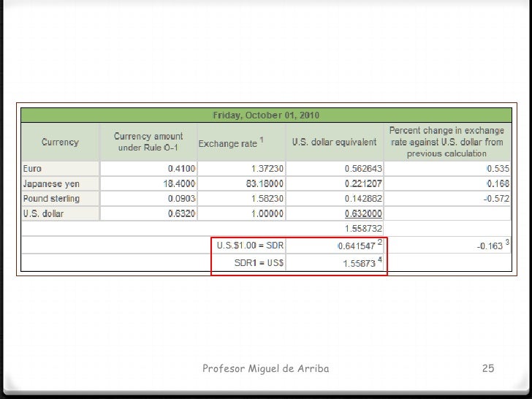Click the SDR percent change -0.163
532x399 pixels.
point(490,246)
